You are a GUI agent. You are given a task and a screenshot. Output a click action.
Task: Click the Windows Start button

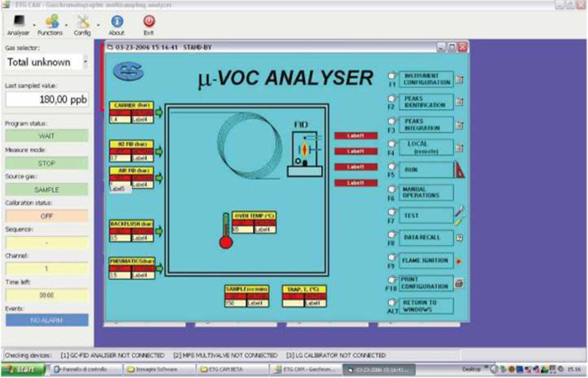pos(21,369)
